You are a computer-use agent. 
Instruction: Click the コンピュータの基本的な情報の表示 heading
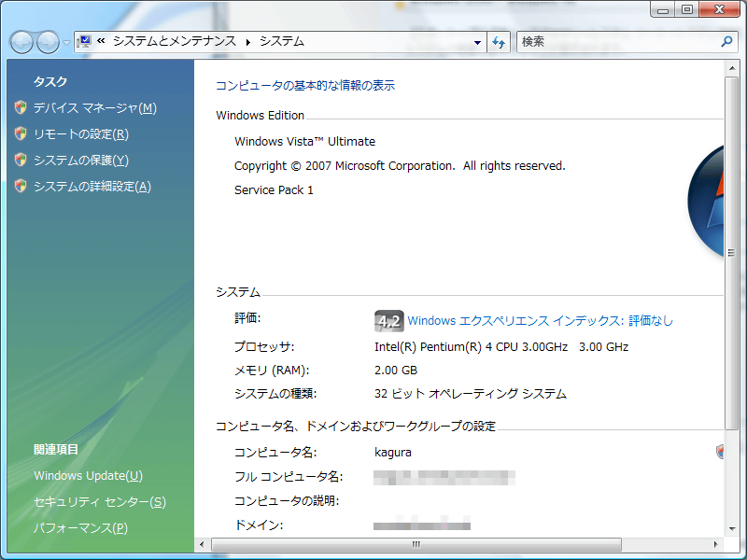coord(305,86)
